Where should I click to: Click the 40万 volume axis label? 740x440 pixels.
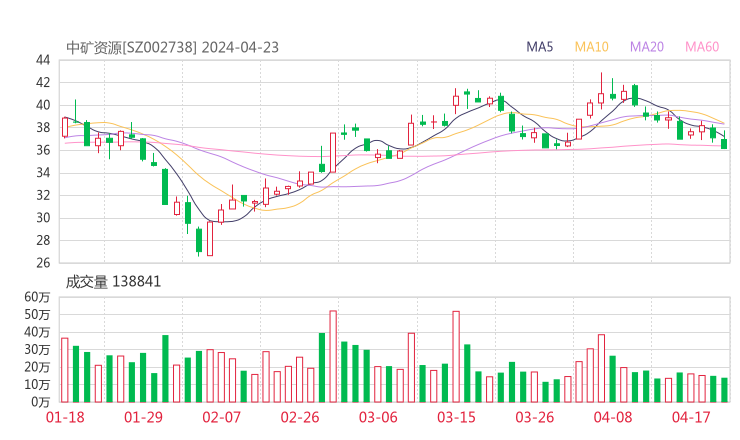(x=37, y=332)
